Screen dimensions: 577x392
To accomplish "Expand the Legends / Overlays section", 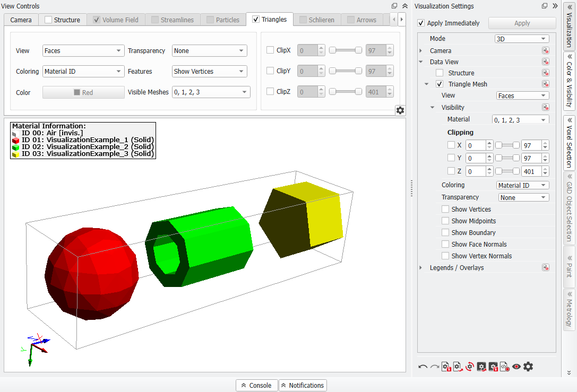I will point(421,268).
